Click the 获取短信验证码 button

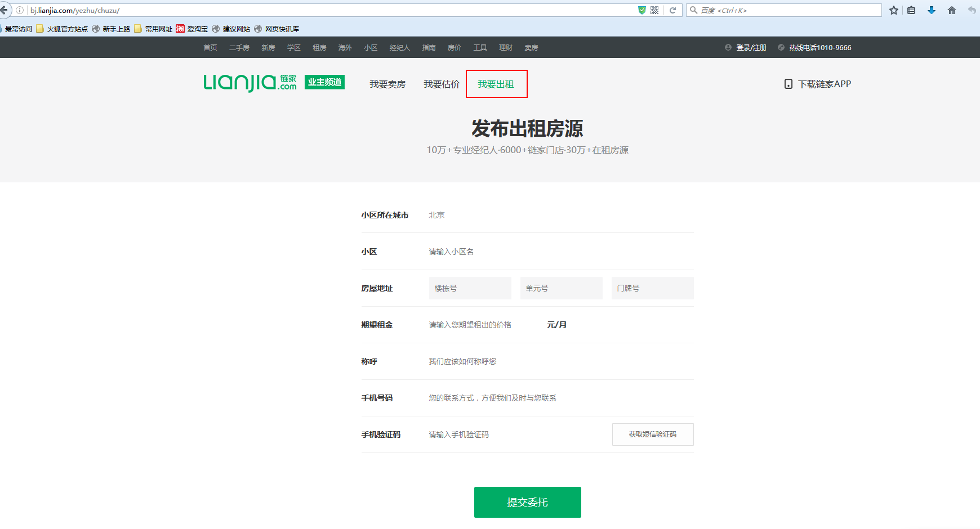(x=653, y=434)
